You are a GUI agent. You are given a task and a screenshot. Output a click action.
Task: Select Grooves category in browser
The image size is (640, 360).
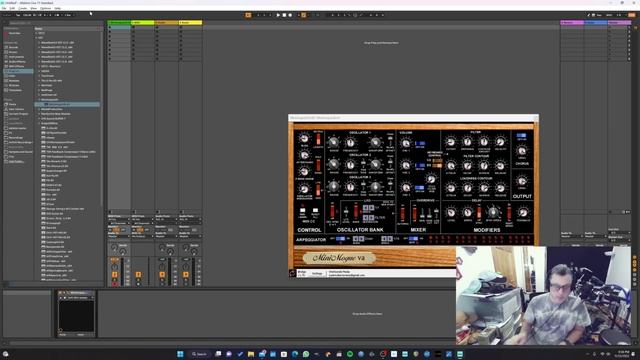coord(14,85)
